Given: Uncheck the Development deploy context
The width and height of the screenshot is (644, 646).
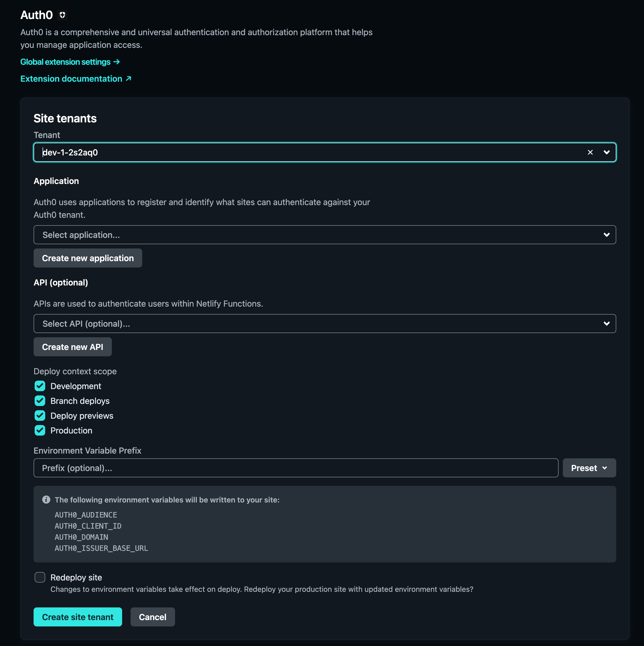Looking at the screenshot, I should pyautogui.click(x=40, y=386).
